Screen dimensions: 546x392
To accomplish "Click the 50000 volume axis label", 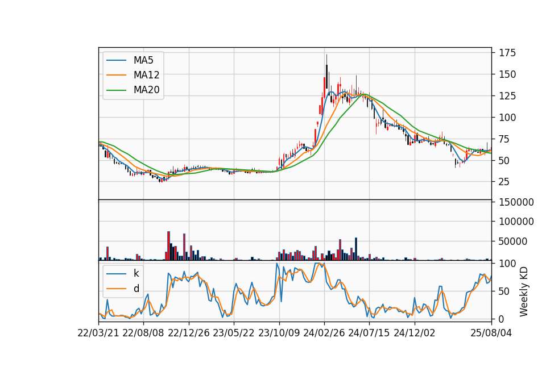I will coord(513,241).
